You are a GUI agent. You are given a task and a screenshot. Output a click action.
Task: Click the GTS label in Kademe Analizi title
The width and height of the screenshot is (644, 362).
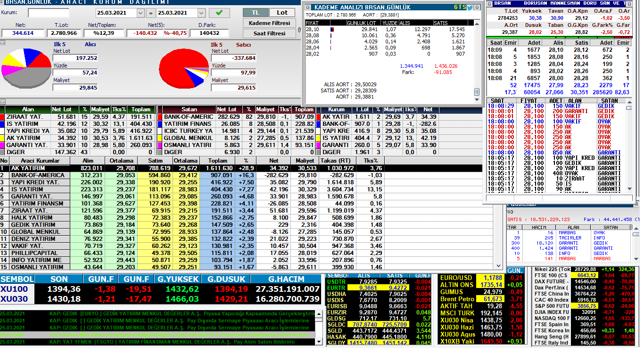(460, 7)
